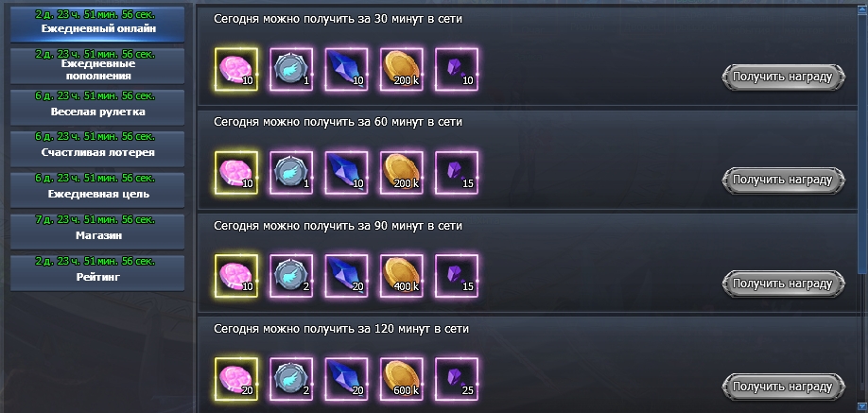This screenshot has height=413, width=868.
Task: Select the 600k gold coin reward
Action: coord(402,379)
